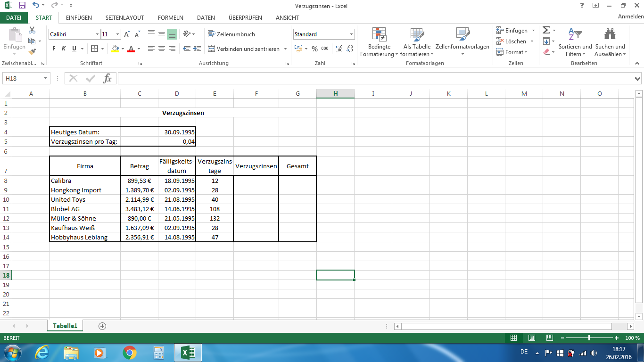Switch to the FORMELN ribbon tab
The width and height of the screenshot is (644, 362).
click(x=170, y=18)
